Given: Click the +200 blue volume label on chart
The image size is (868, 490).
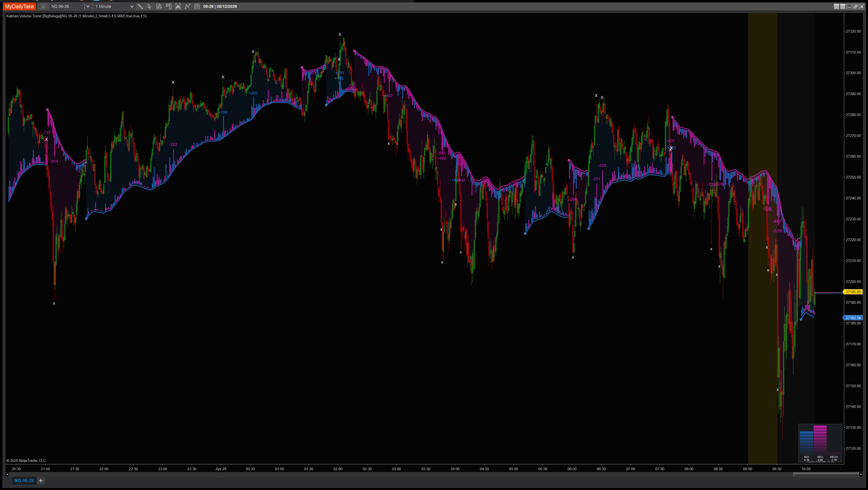Looking at the screenshot, I should point(253,93).
